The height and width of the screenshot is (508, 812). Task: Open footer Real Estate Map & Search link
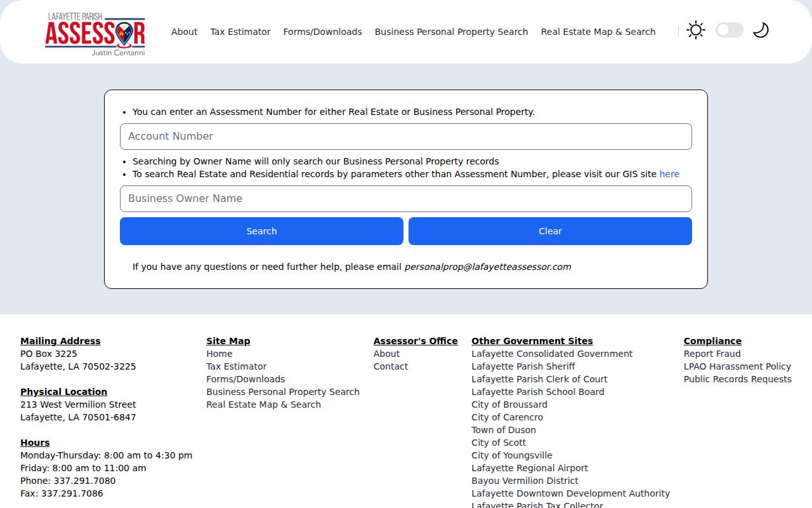(263, 404)
